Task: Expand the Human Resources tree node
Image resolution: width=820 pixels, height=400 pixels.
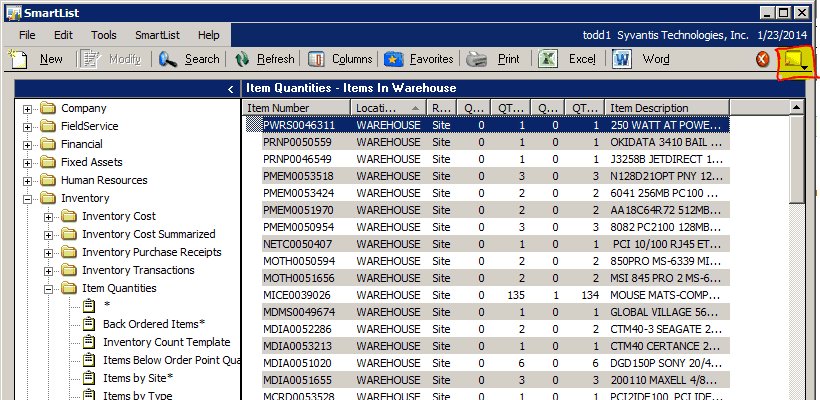Action: (x=27, y=181)
